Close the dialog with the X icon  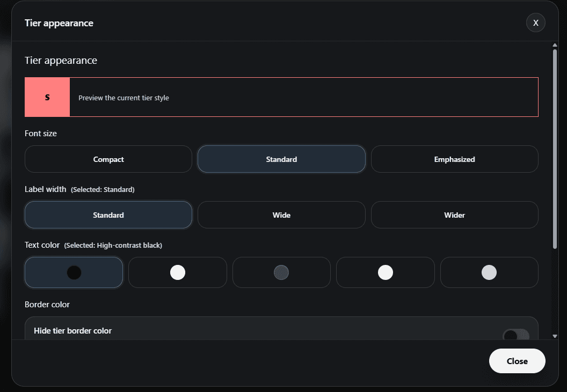point(535,23)
